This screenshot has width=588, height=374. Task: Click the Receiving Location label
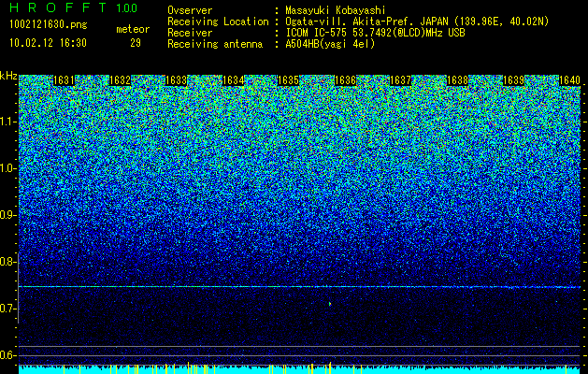click(218, 22)
